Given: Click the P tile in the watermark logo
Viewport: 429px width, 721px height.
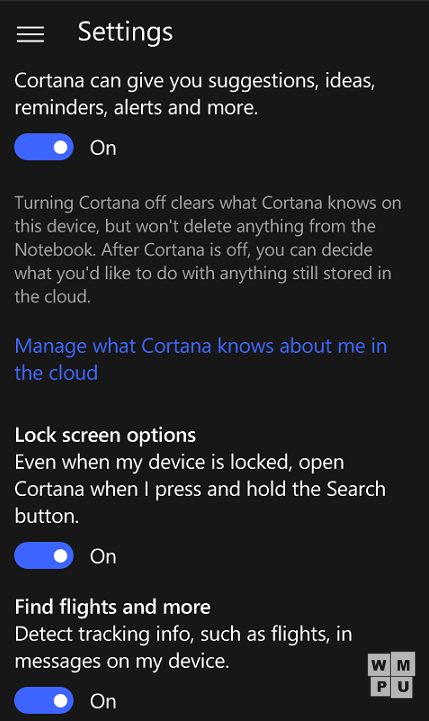Looking at the screenshot, I should click(382, 687).
